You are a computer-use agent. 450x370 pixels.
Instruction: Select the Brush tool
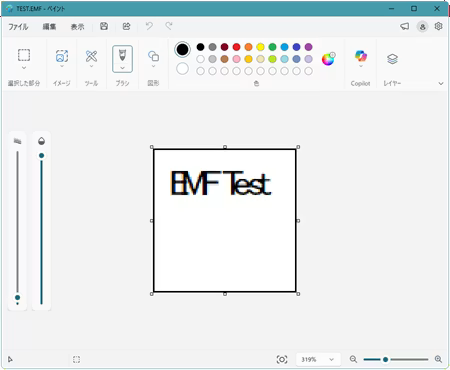tap(122, 55)
